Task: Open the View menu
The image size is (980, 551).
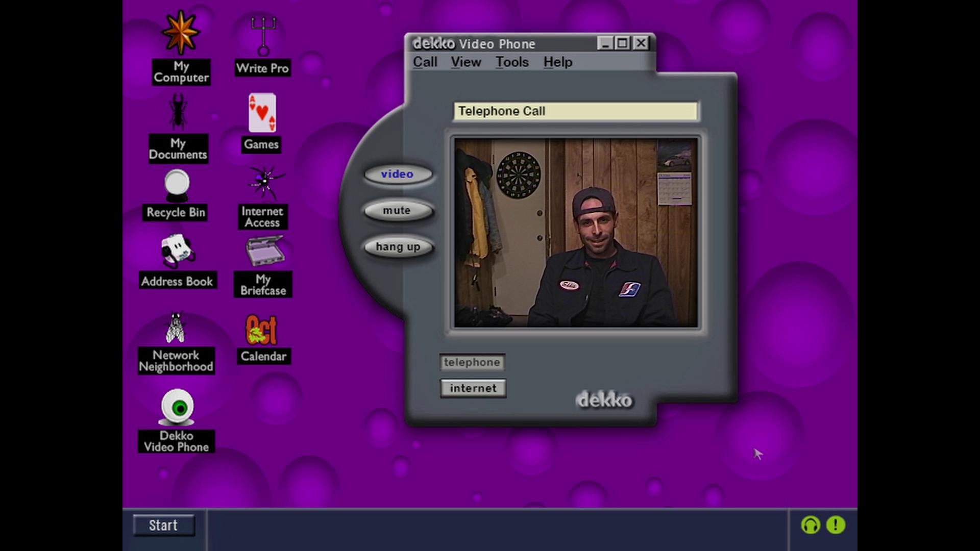Action: [x=465, y=62]
